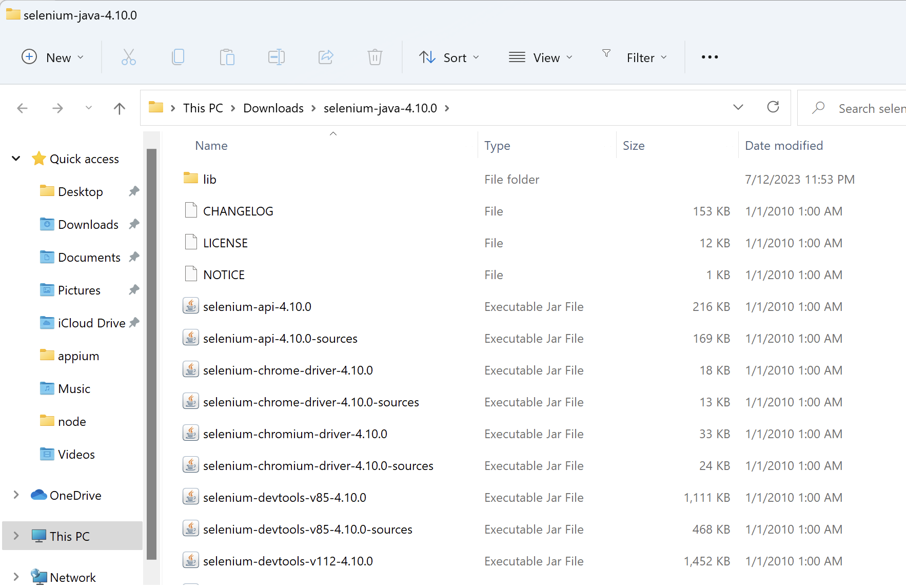
Task: Click the 1,452 KB size cell
Action: coord(706,561)
